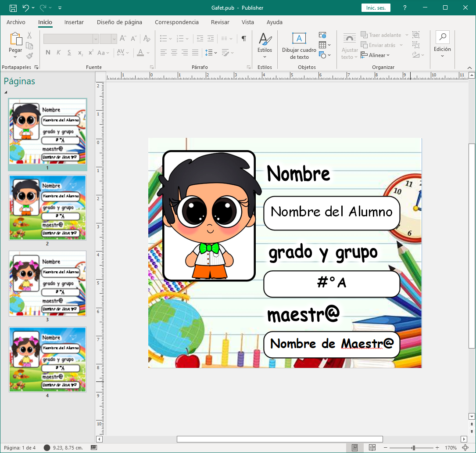Select the Draw Text Box tool

299,39
